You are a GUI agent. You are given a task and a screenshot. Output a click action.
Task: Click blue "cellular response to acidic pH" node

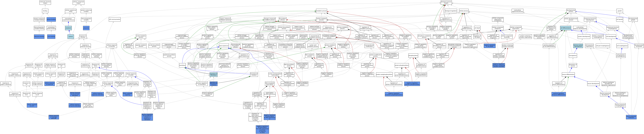(x=49, y=84)
